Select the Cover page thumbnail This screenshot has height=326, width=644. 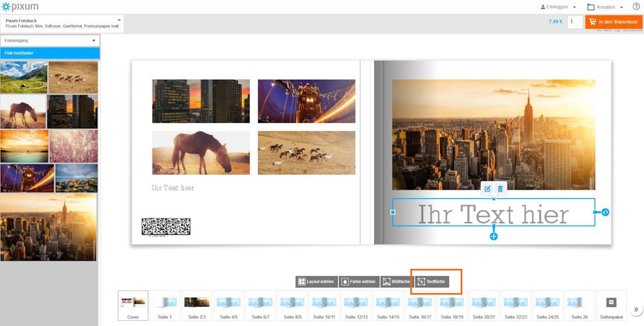133,304
